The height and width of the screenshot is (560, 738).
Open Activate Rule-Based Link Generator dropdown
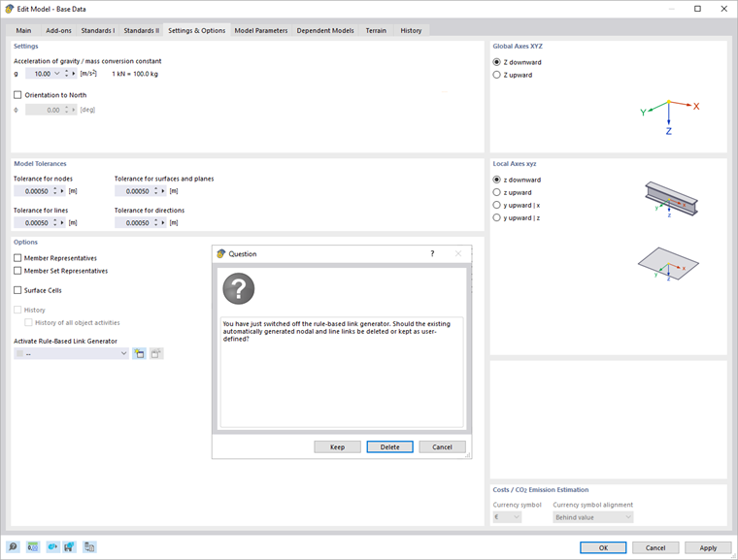[123, 353]
